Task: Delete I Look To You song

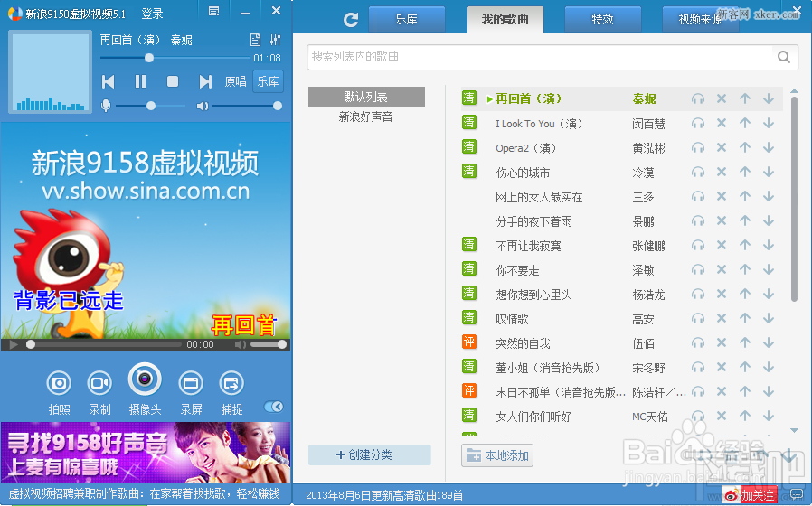Action: 722,123
